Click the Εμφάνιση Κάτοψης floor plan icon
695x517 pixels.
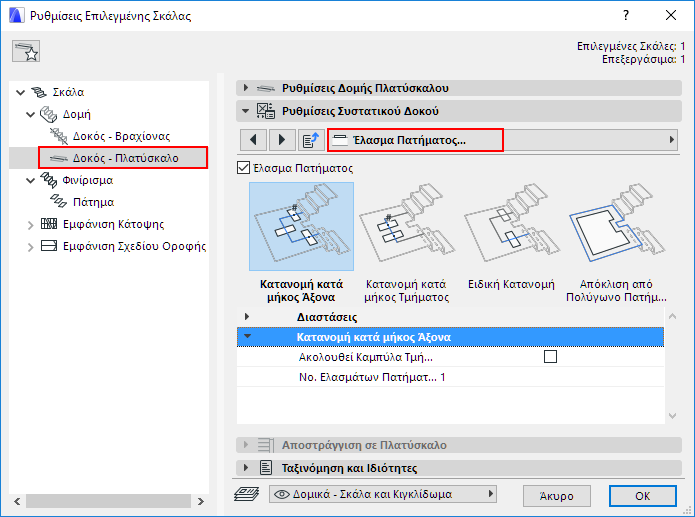coord(49,224)
